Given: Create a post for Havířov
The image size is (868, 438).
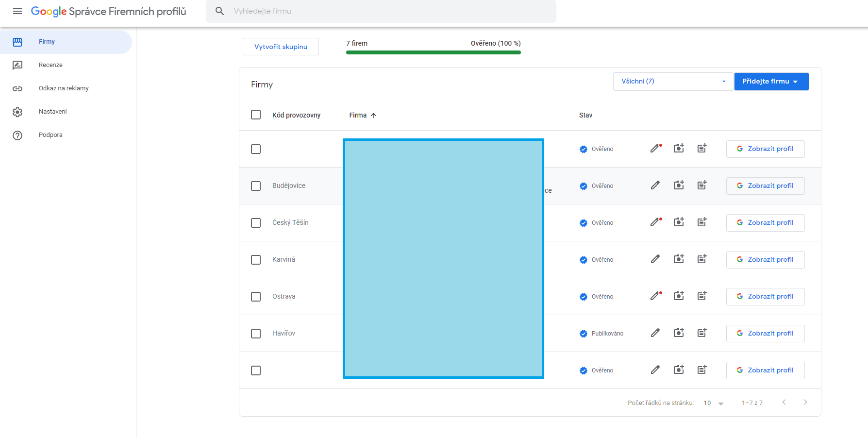Looking at the screenshot, I should (x=702, y=333).
